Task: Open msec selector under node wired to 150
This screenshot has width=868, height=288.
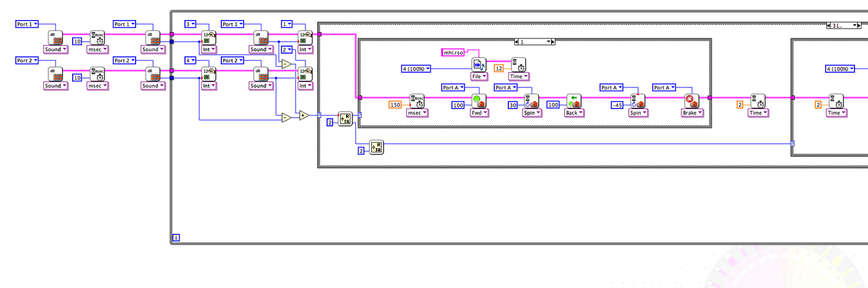Action: [417, 113]
